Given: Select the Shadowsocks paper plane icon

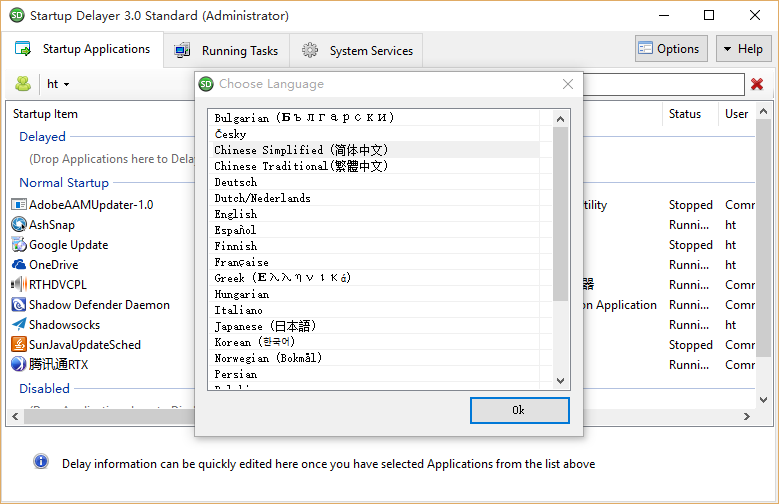Looking at the screenshot, I should click(x=19, y=325).
